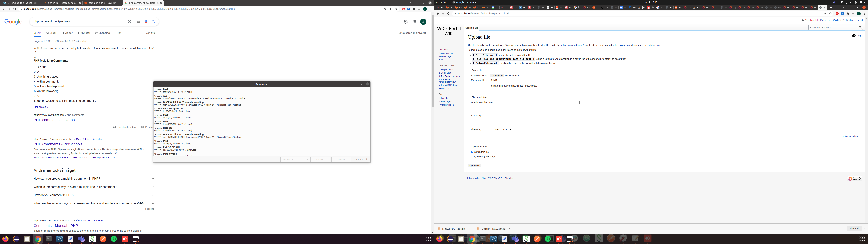Click the on-screen keyboard icon in search box

(x=139, y=22)
